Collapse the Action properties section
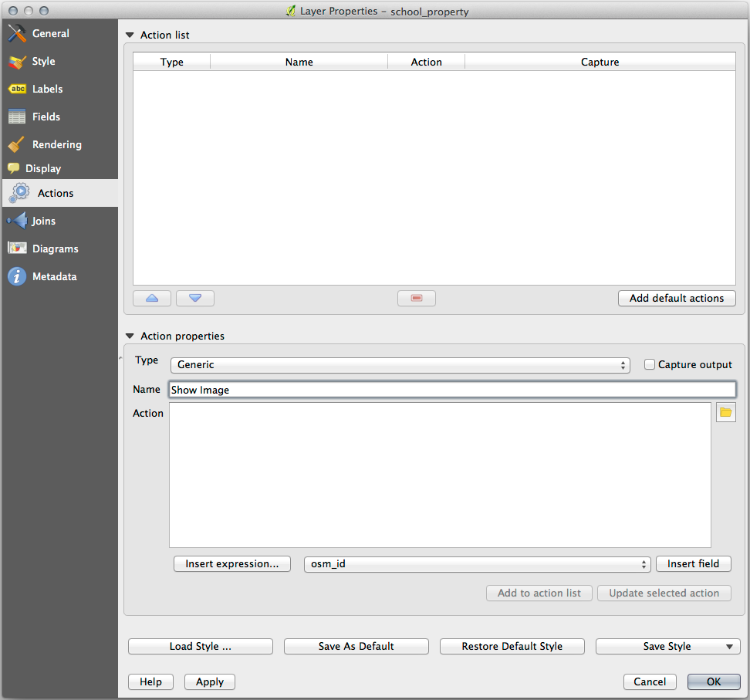The width and height of the screenshot is (750, 700). click(129, 336)
